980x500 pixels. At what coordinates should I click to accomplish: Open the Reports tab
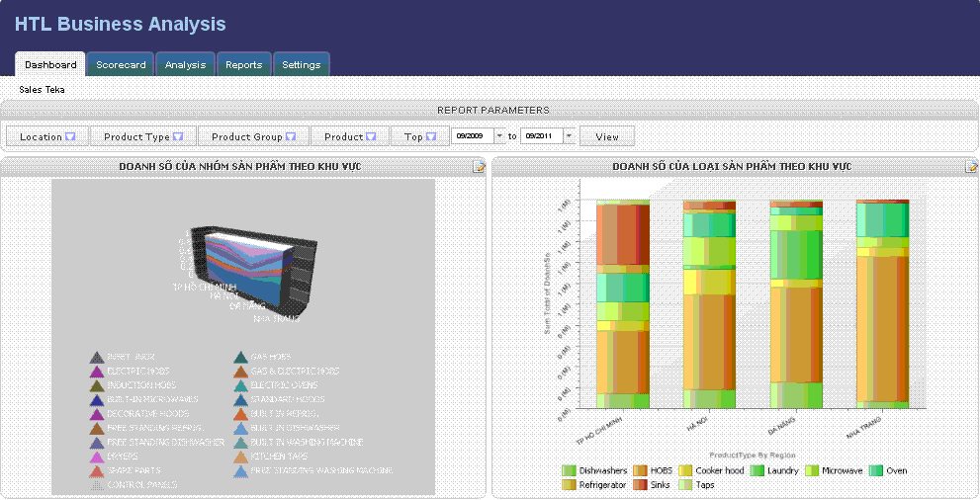point(243,65)
